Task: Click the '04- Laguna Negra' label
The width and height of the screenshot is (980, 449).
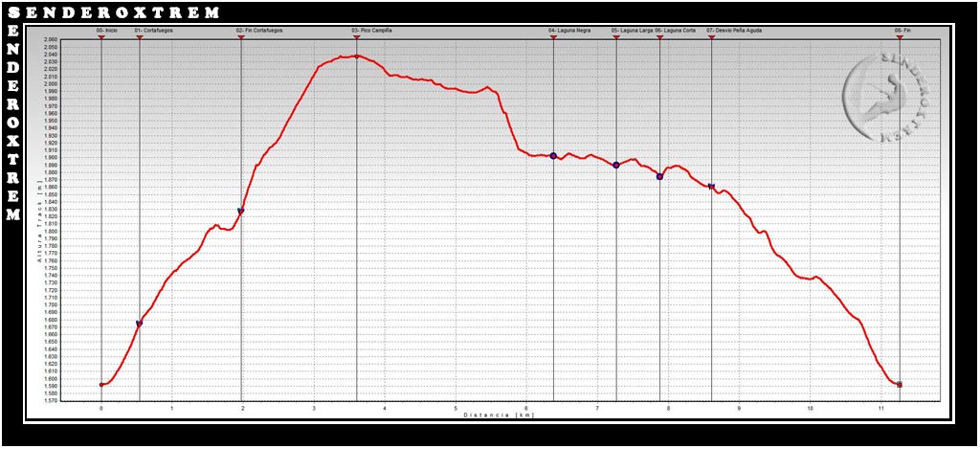Action: pos(569,30)
